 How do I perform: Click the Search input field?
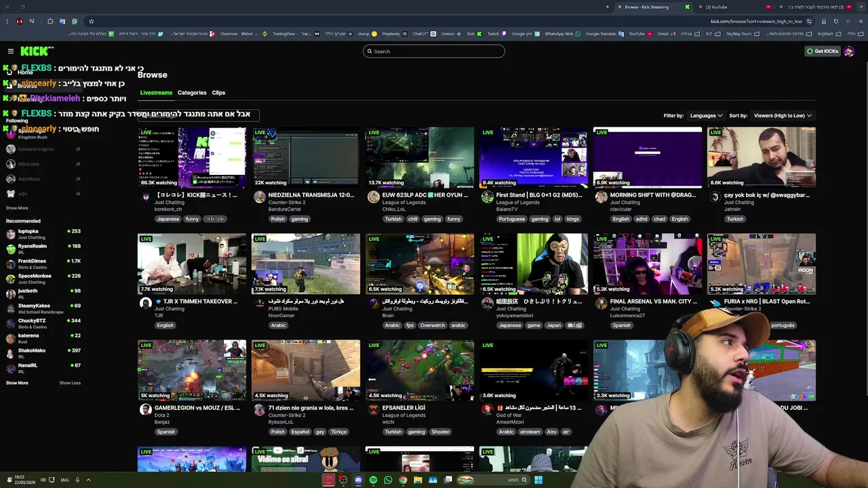434,52
